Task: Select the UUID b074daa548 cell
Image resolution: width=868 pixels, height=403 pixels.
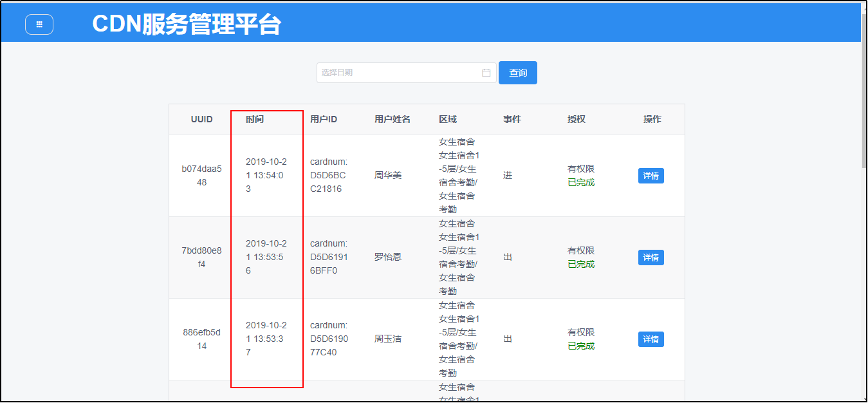Action: [x=201, y=176]
